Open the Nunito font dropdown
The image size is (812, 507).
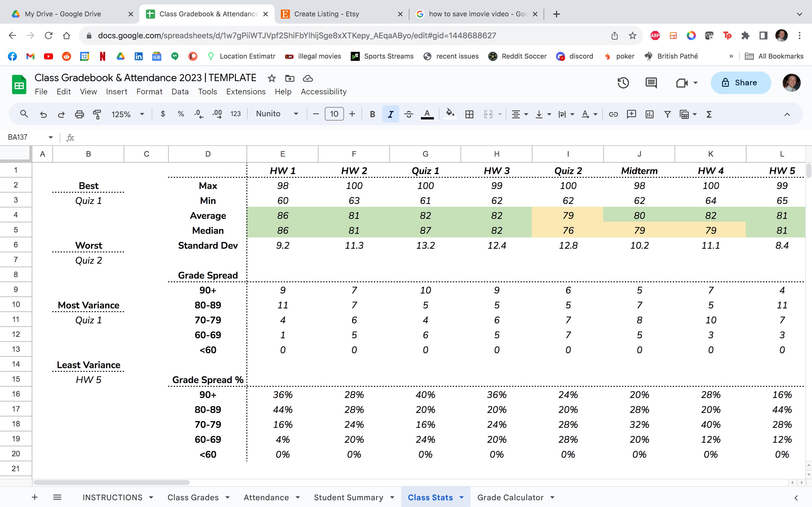[x=277, y=114]
